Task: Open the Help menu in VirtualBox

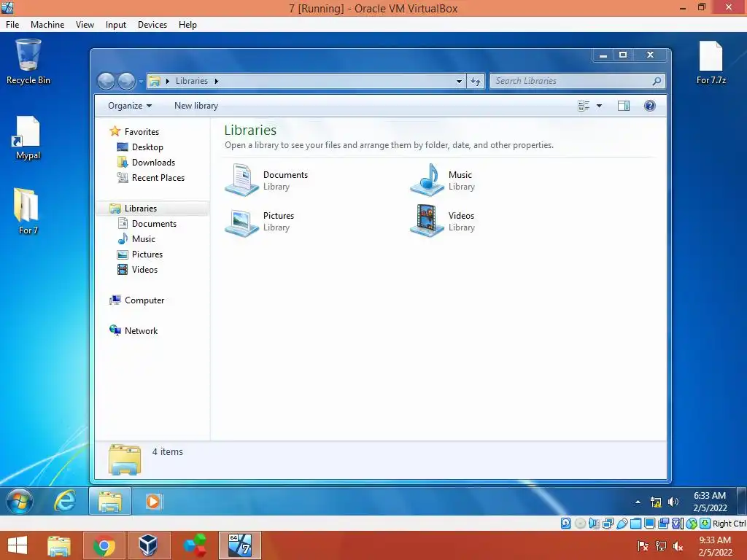Action: [187, 25]
